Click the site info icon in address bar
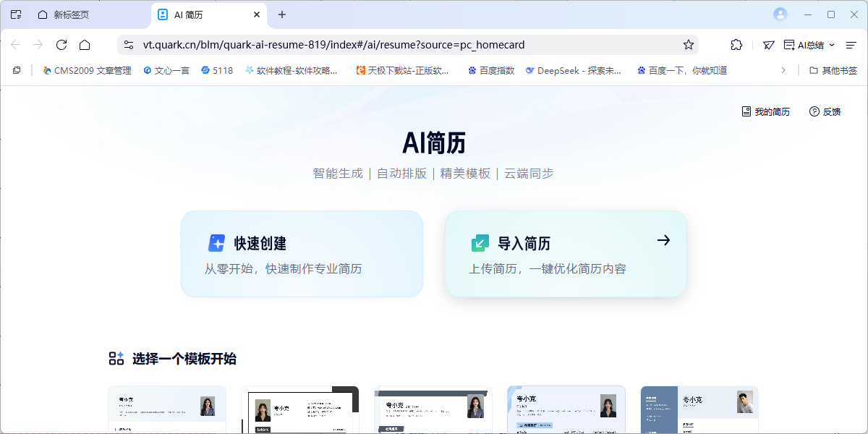Viewport: 868px width, 434px height. (x=129, y=45)
